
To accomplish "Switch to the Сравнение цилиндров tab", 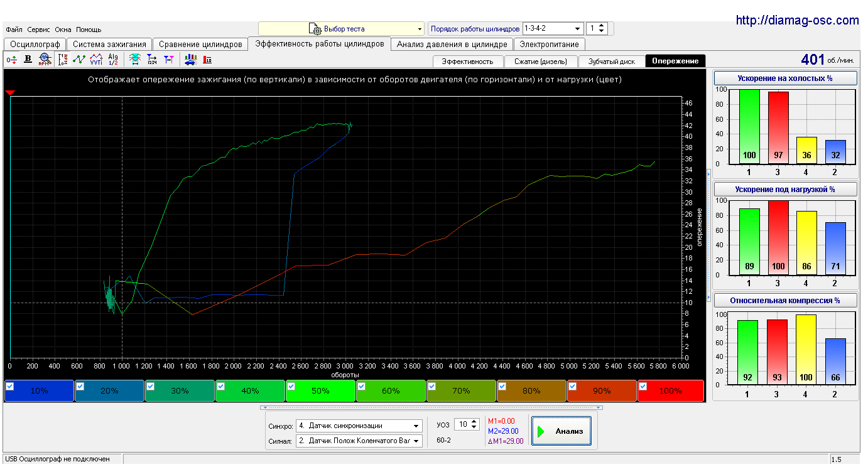I will pos(200,45).
